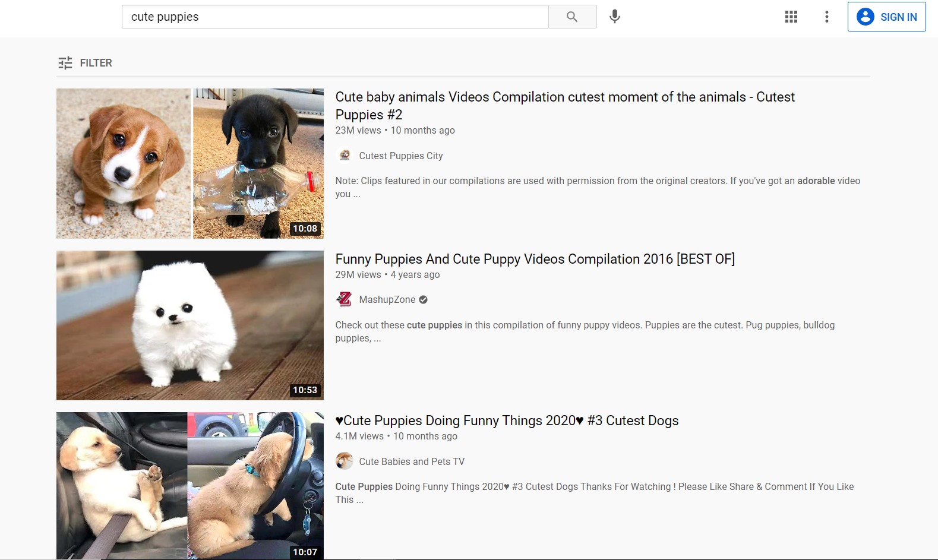This screenshot has height=560, width=938.
Task: Click the Cute Babies and Pets TV avatar
Action: tap(345, 461)
